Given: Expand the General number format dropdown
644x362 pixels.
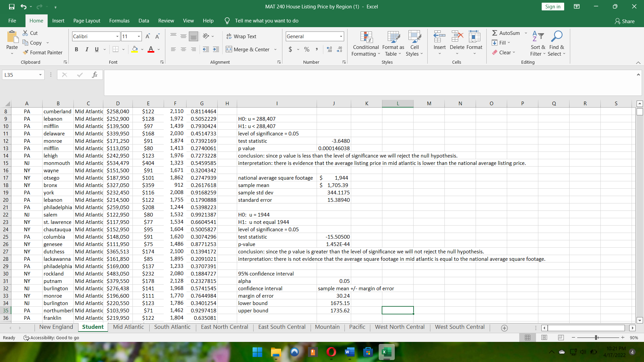Looking at the screenshot, I should [x=341, y=36].
